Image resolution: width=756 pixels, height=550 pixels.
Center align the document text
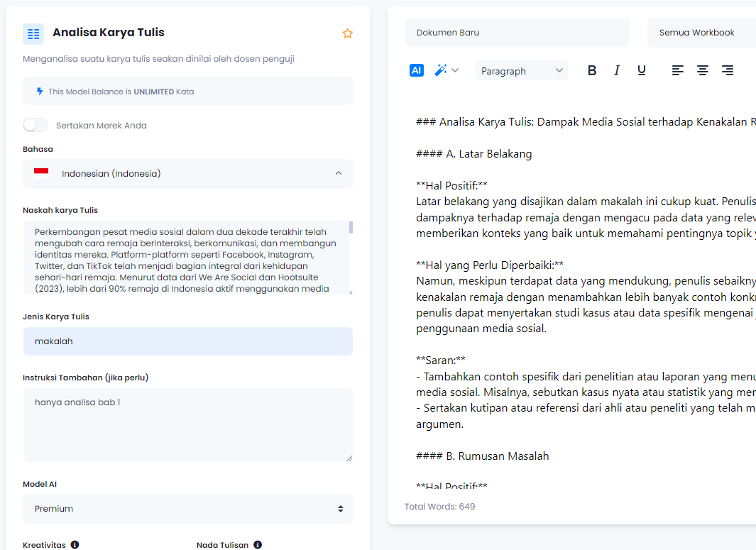click(x=702, y=70)
